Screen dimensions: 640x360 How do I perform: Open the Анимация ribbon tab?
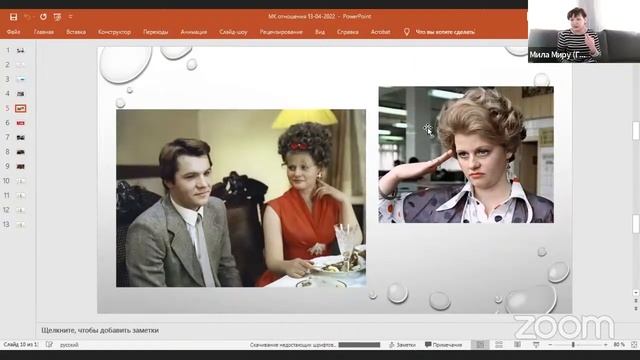[194, 32]
